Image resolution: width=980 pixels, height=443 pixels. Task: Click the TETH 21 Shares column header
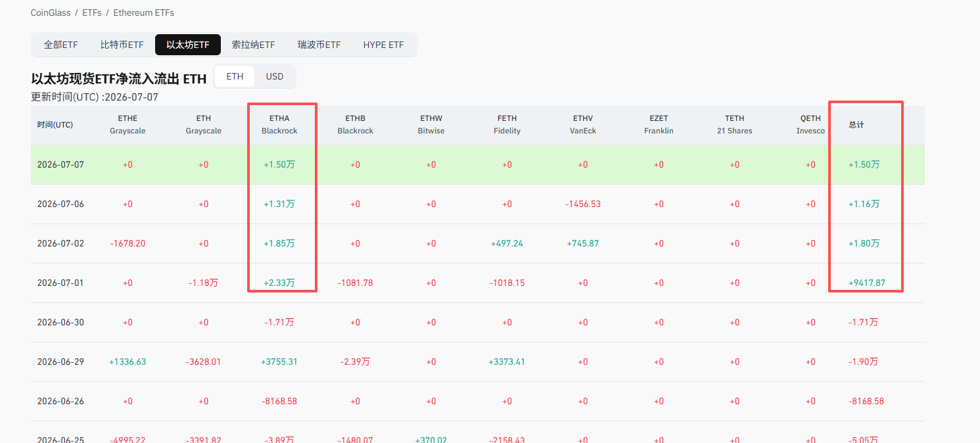tap(735, 125)
